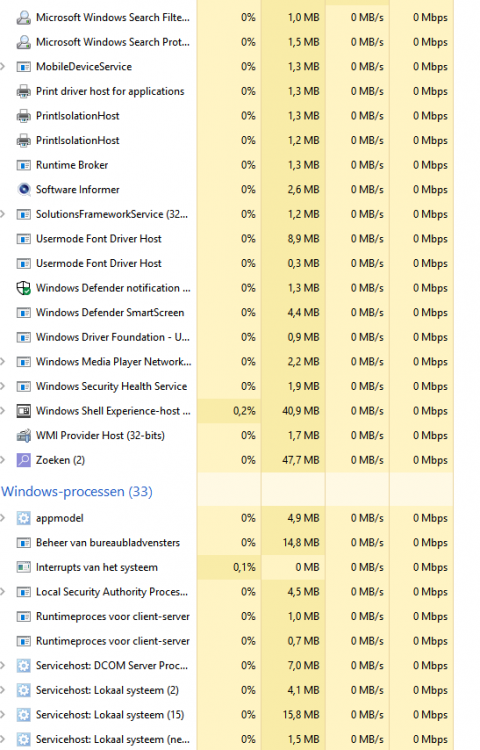Click the Windows Defender notification shield icon

click(x=23, y=288)
